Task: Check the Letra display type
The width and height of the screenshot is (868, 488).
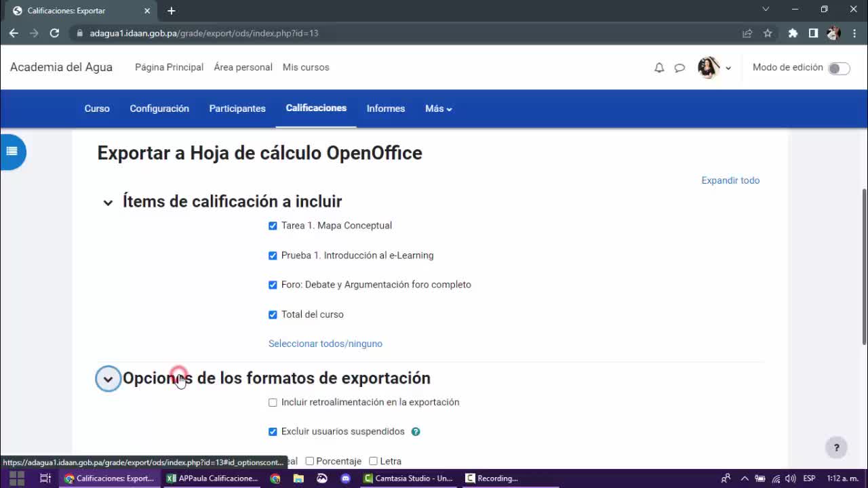Action: click(373, 462)
